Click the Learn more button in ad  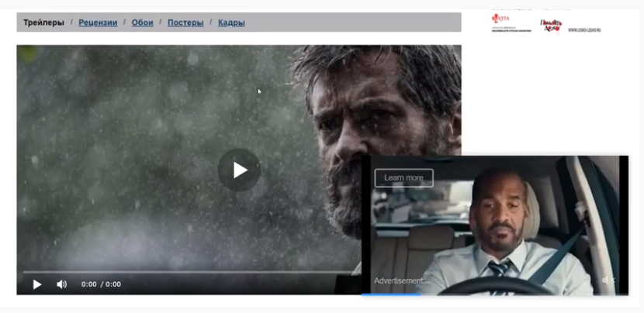coord(403,178)
